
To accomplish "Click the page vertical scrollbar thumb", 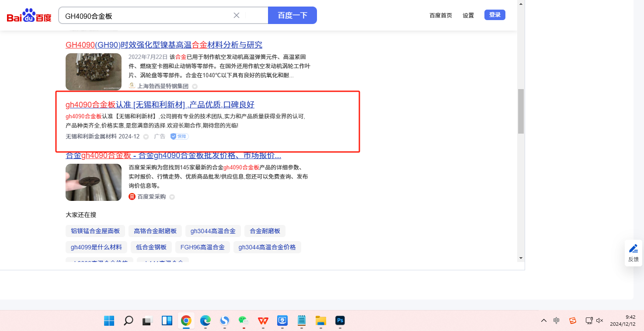I will coord(520,111).
